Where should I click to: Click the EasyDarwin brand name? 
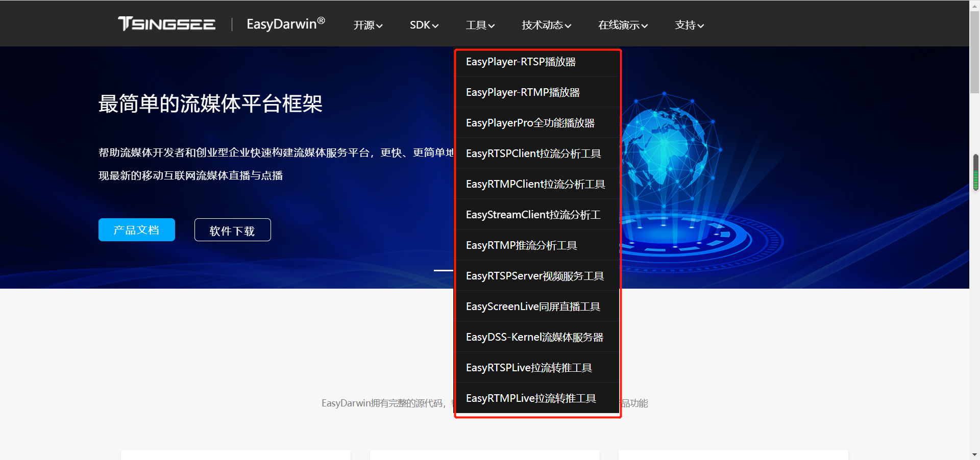click(x=285, y=23)
